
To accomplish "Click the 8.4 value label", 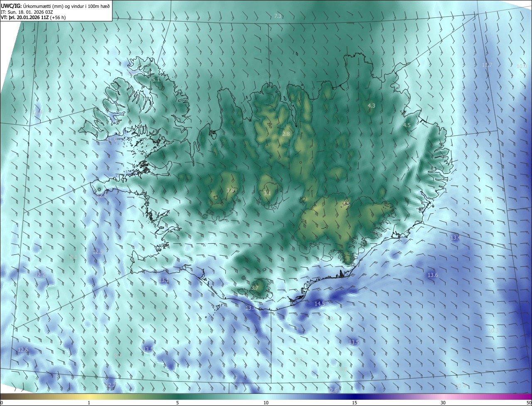I will [161, 310].
